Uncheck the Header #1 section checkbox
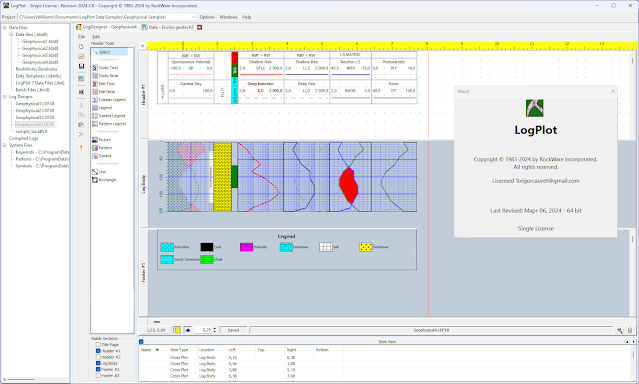 pyautogui.click(x=98, y=351)
